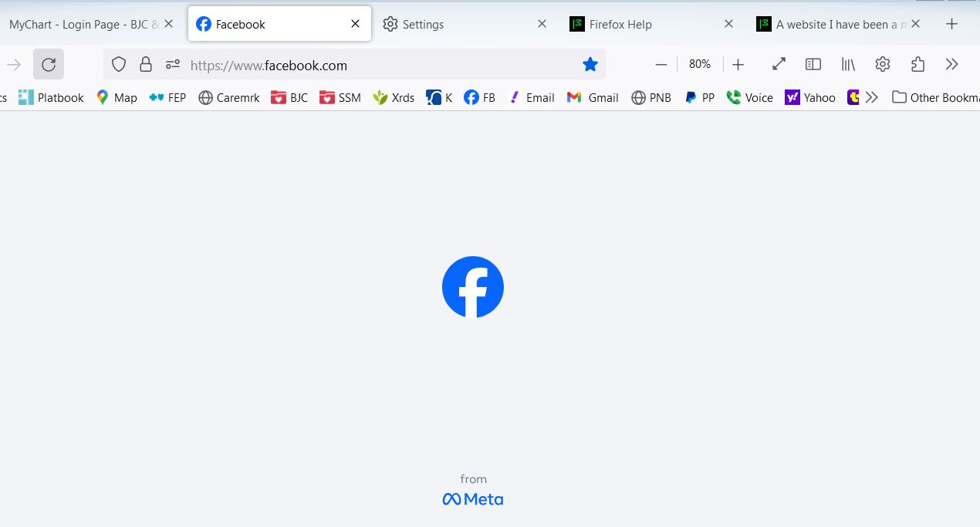Show more bookmarks overflow chevrons

(x=872, y=97)
